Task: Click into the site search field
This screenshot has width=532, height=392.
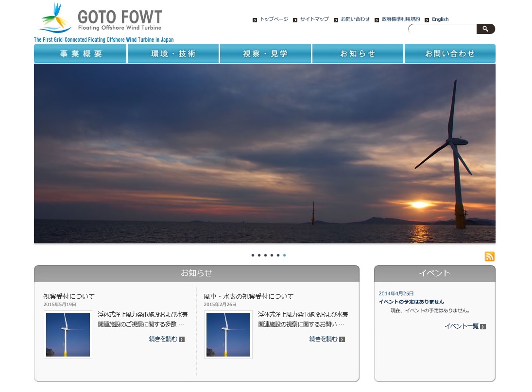Action: [443, 29]
